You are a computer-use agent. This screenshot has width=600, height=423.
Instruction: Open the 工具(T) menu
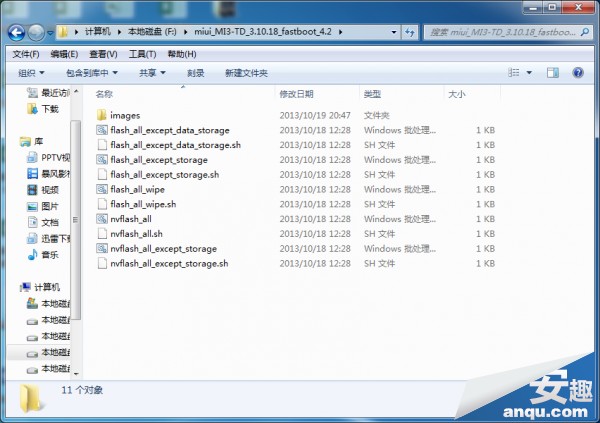tap(142, 54)
